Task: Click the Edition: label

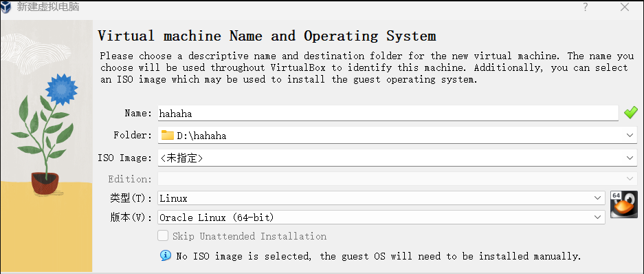Action: pos(130,179)
